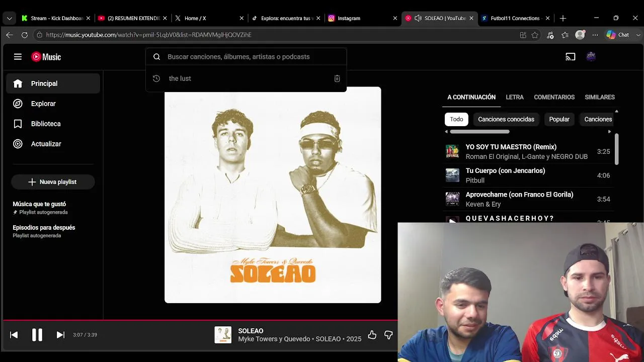Open the browser favorites list icon
644x362 pixels.
565,35
